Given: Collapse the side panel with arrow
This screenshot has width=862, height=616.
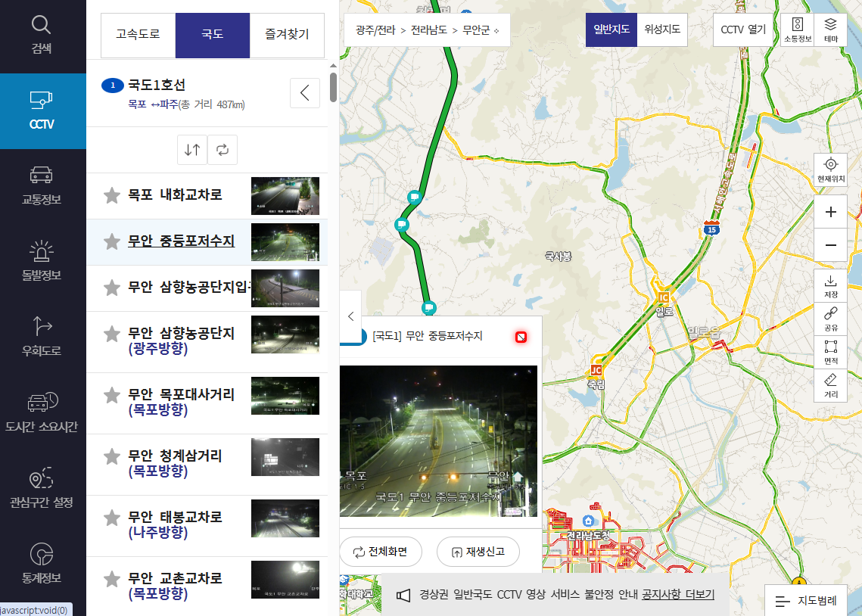Looking at the screenshot, I should tap(350, 316).
